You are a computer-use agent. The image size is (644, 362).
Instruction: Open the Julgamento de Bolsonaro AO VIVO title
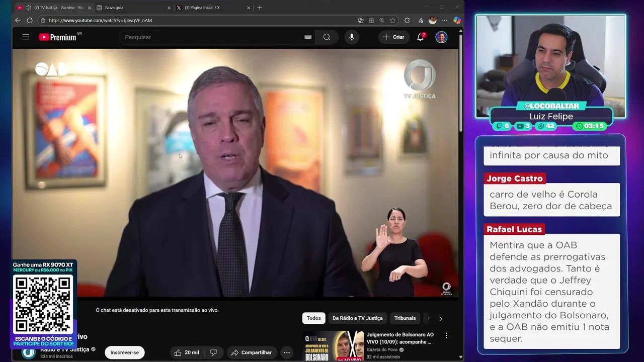(400, 338)
